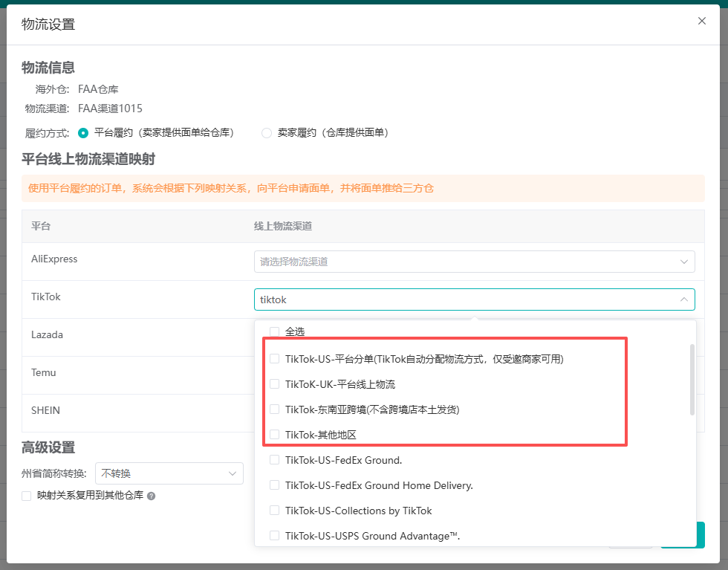
Task: Check TikTok-其他地区 option
Action: (x=274, y=435)
